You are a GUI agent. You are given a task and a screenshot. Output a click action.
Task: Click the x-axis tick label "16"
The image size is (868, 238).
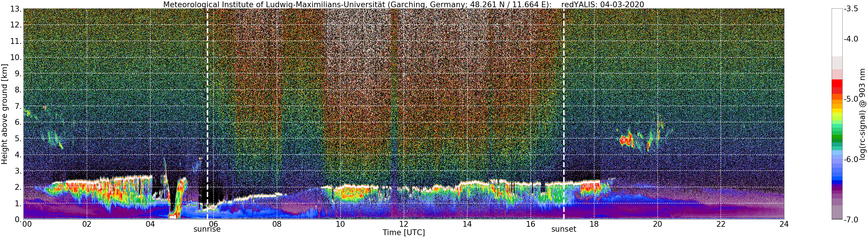[x=530, y=224]
